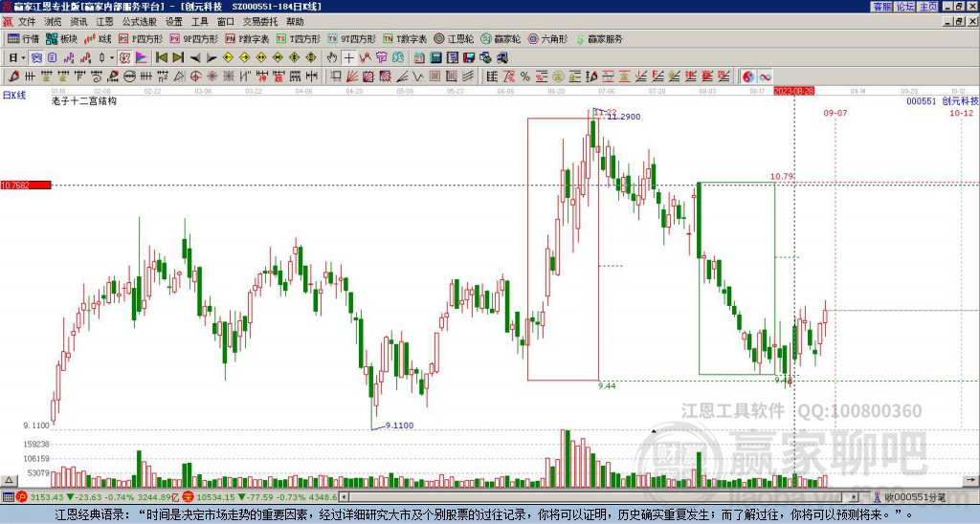Click the Shanghai index 3153.43 status value
This screenshot has height=524, width=980.
(47, 497)
